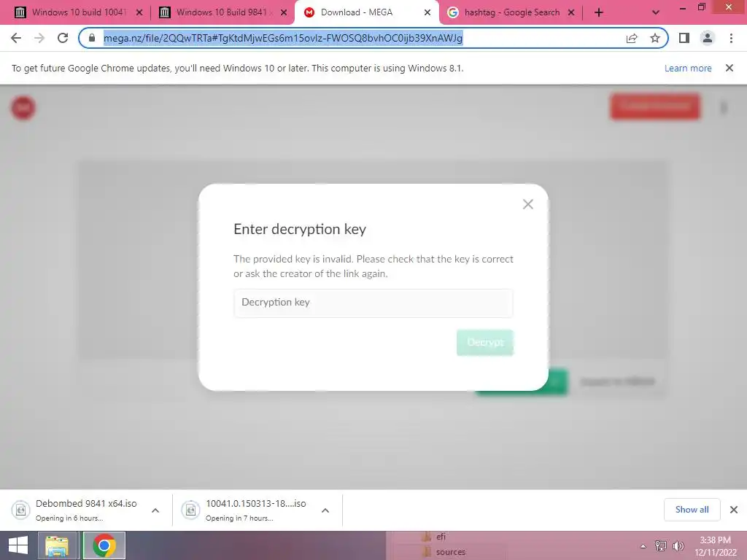The height and width of the screenshot is (560, 747).
Task: Show hidden system tray icons
Action: click(x=643, y=546)
